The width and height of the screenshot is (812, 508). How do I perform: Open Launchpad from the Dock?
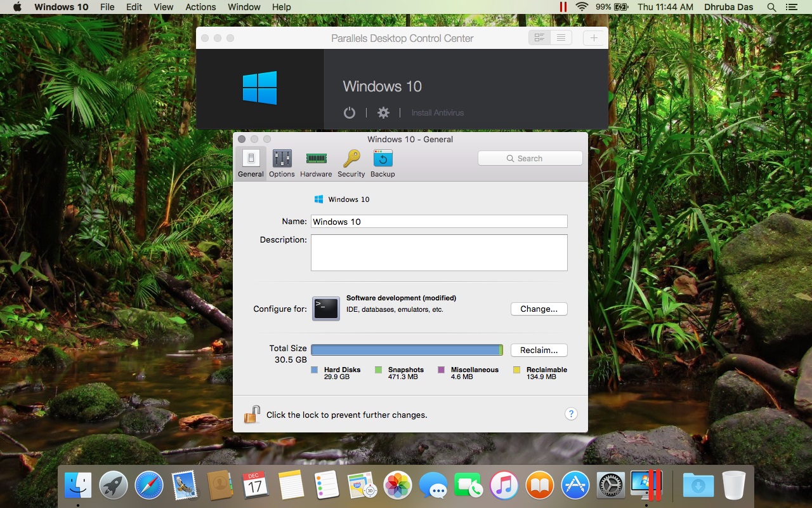(x=114, y=486)
